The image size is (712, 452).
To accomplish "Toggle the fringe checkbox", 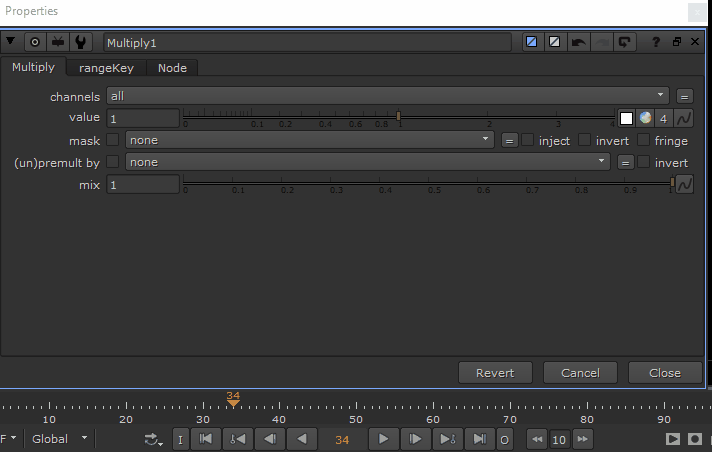I will (644, 140).
